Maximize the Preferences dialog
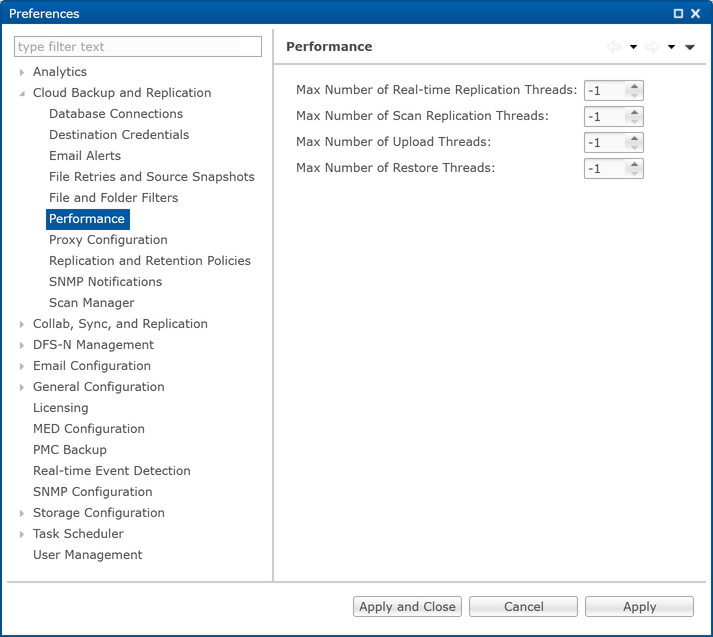This screenshot has width=713, height=637. pyautogui.click(x=678, y=14)
